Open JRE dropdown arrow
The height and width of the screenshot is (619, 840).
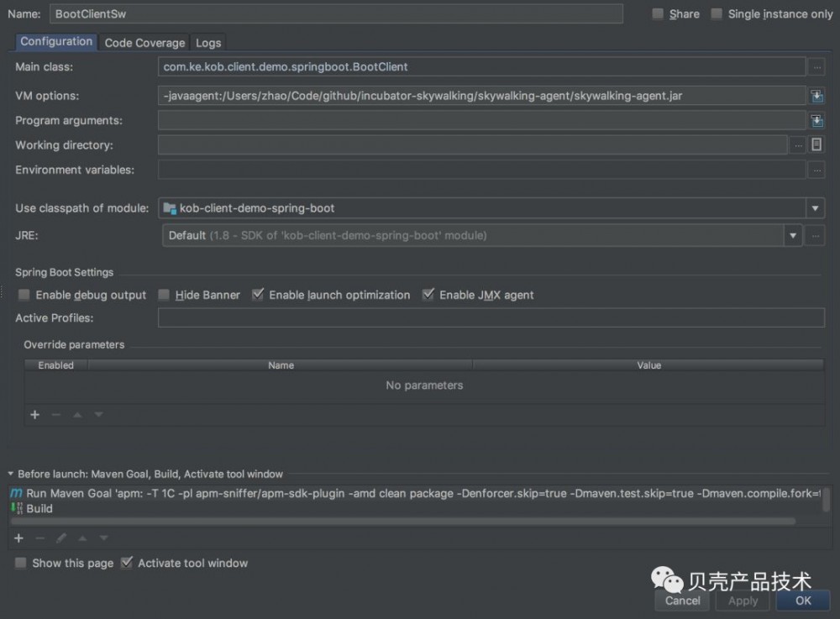coord(793,236)
